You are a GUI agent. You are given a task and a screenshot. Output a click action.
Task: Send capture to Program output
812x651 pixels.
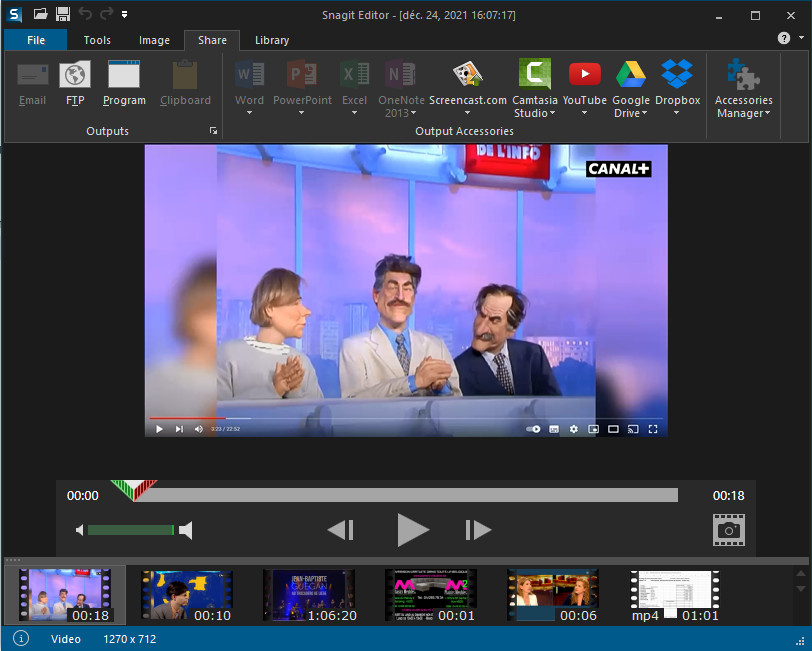(124, 83)
